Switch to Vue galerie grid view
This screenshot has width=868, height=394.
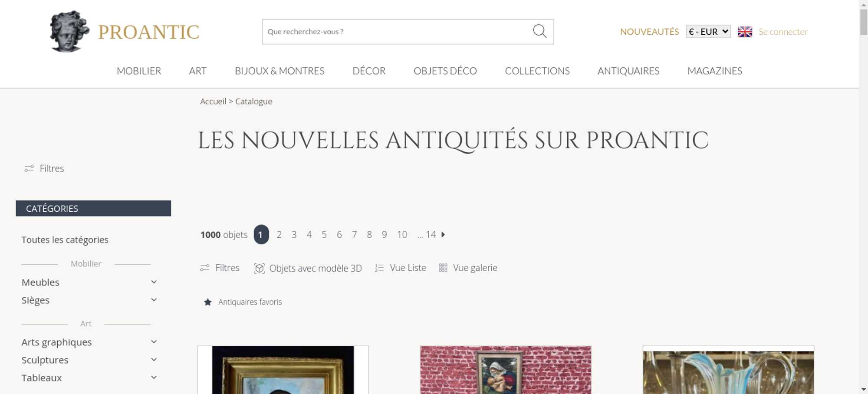[468, 268]
